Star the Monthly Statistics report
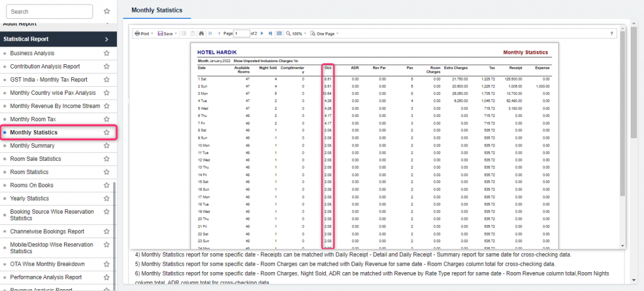Viewport: 644px width, 291px height. click(107, 133)
